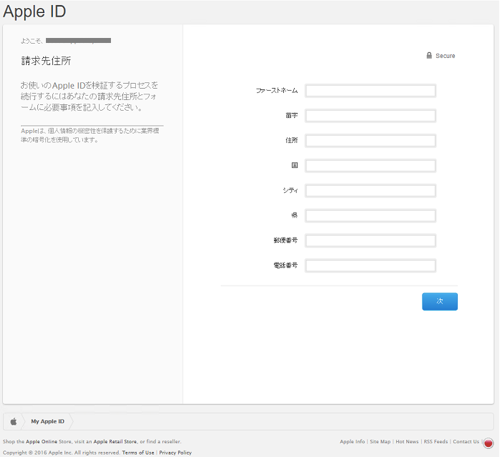
Task: Focus the 郵便番号 postal code field
Action: pos(370,241)
